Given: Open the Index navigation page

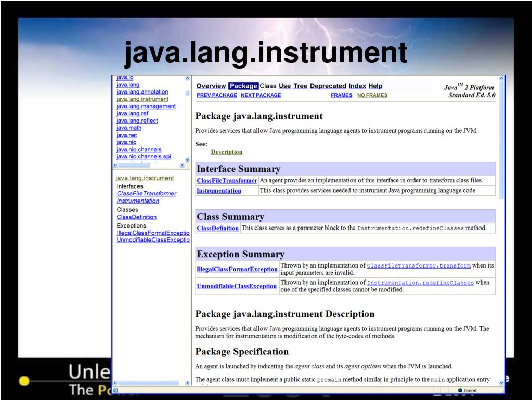Looking at the screenshot, I should click(358, 86).
